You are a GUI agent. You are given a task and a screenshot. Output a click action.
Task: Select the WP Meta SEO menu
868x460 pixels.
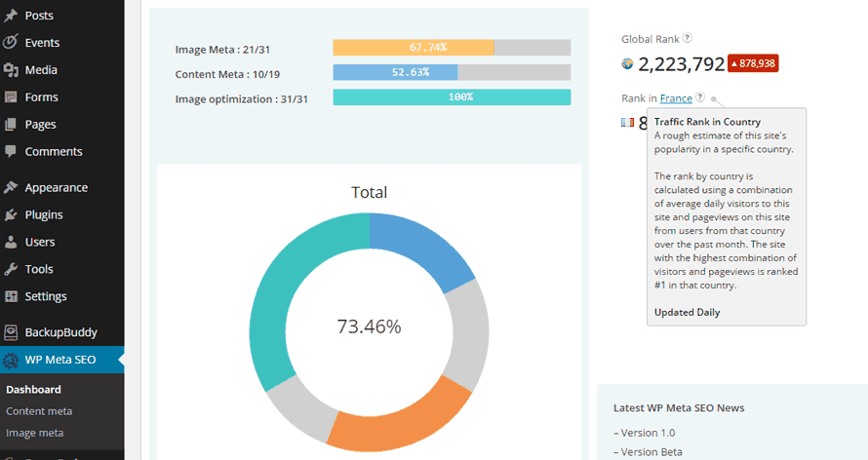[x=62, y=360]
